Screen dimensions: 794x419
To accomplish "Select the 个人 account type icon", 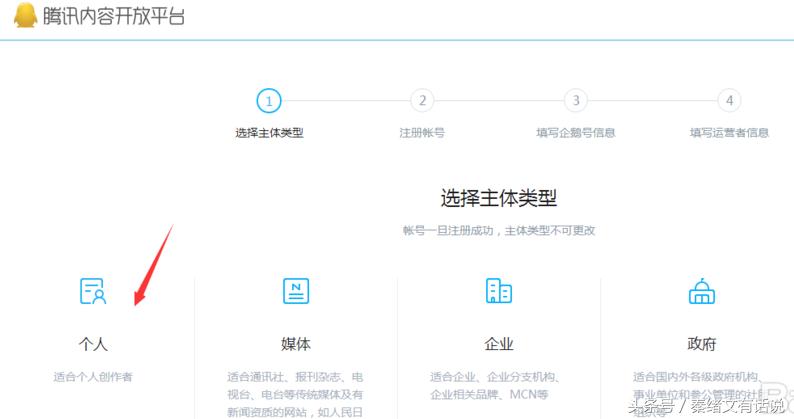I will (x=93, y=291).
